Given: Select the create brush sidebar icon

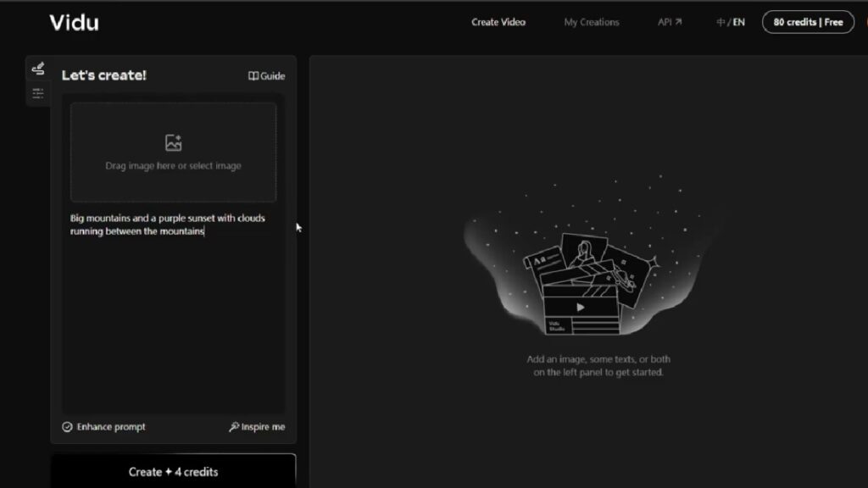Looking at the screenshot, I should coord(37,69).
